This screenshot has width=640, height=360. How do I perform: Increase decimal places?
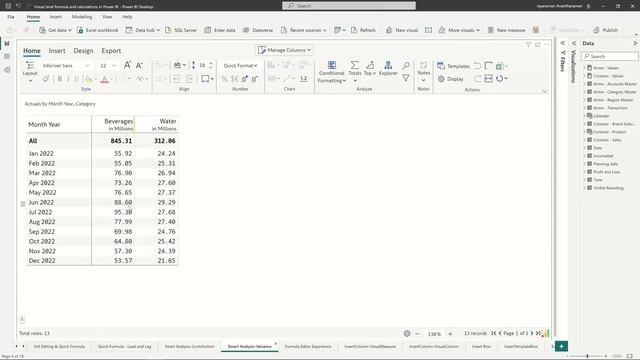[x=244, y=79]
